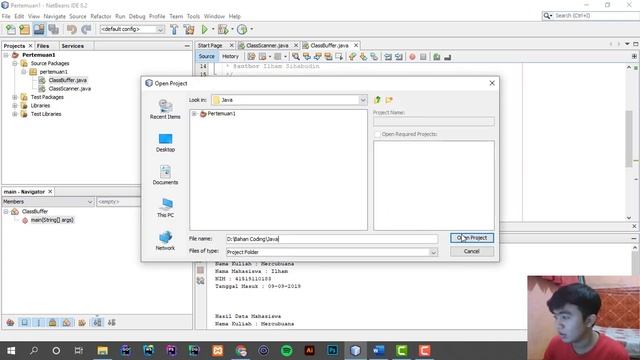Click the Debug Project icon
The image size is (640, 360).
(223, 29)
